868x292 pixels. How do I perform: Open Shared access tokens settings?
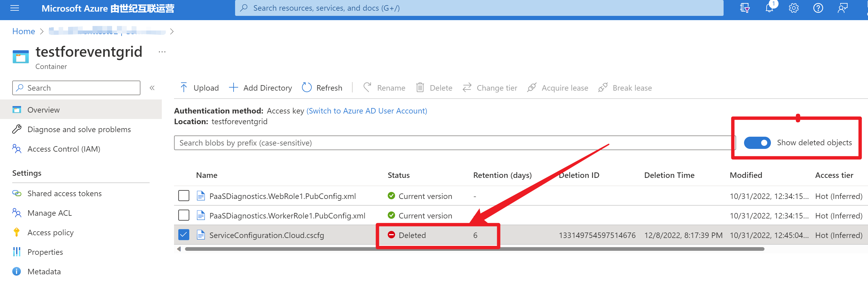coord(64,193)
